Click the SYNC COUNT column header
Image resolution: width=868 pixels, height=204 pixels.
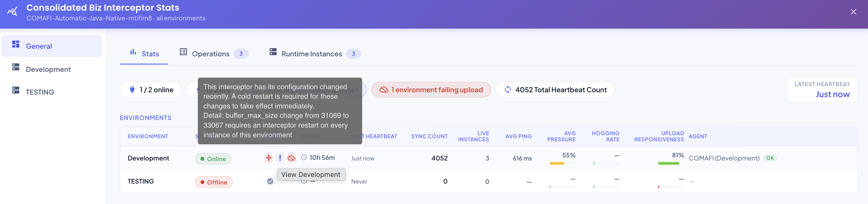pos(429,136)
